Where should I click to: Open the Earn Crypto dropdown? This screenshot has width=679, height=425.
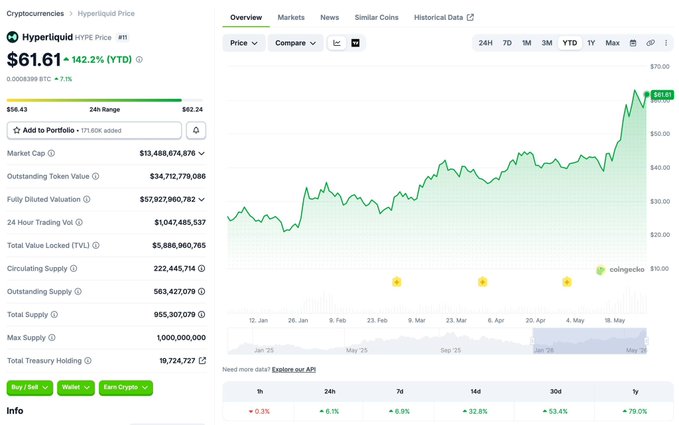126,387
